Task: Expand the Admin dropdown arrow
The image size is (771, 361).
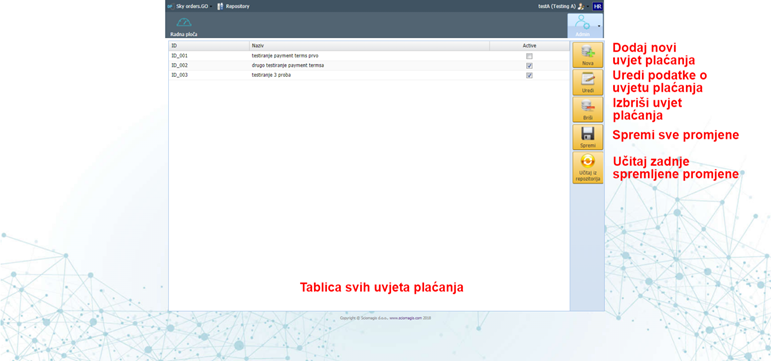Action: [599, 26]
